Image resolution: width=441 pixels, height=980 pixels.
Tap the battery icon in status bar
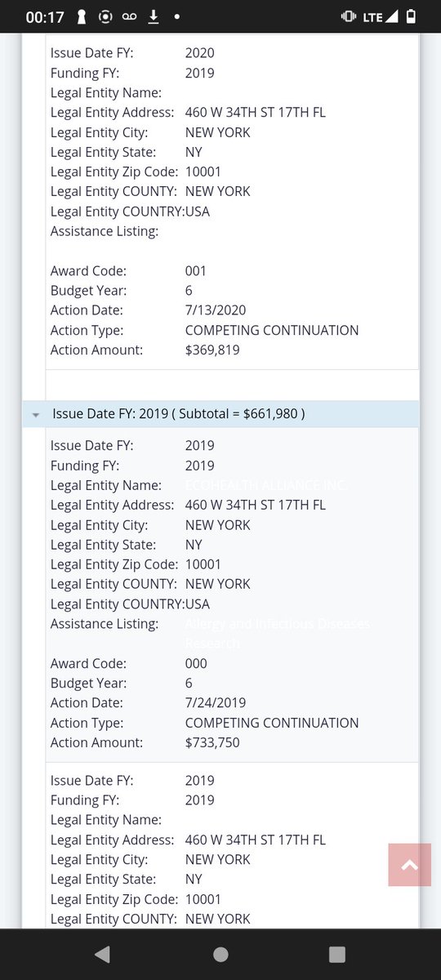pos(411,16)
